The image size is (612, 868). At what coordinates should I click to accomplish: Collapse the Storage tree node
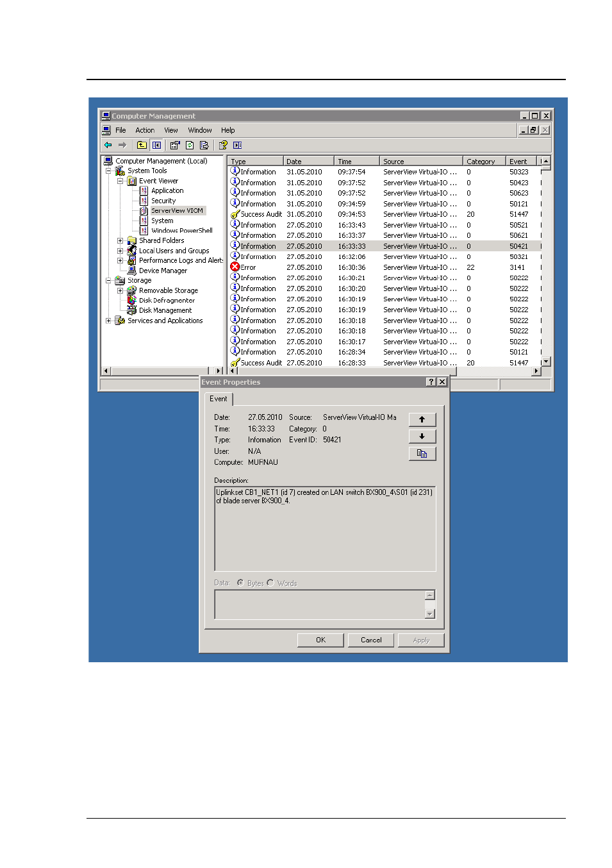coord(108,280)
